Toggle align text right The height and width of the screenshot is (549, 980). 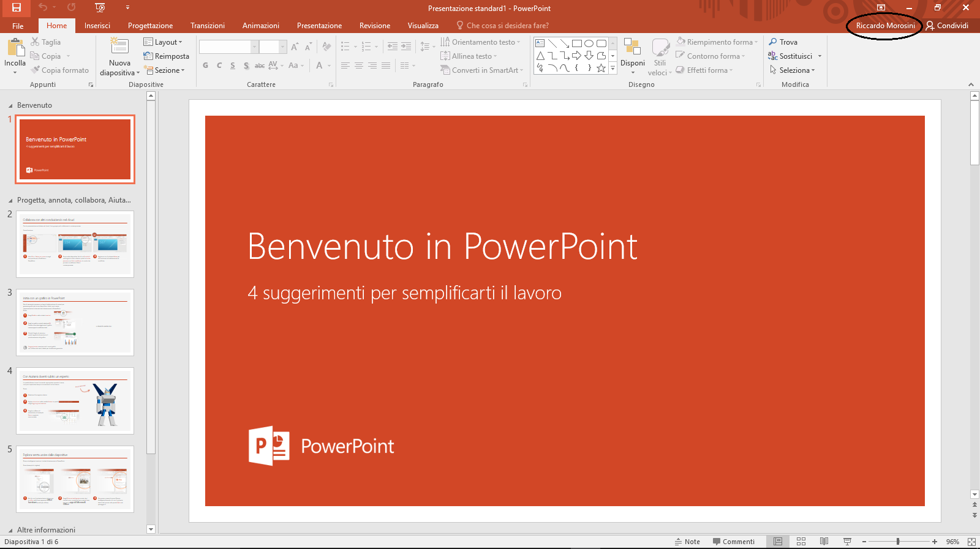[x=372, y=65]
